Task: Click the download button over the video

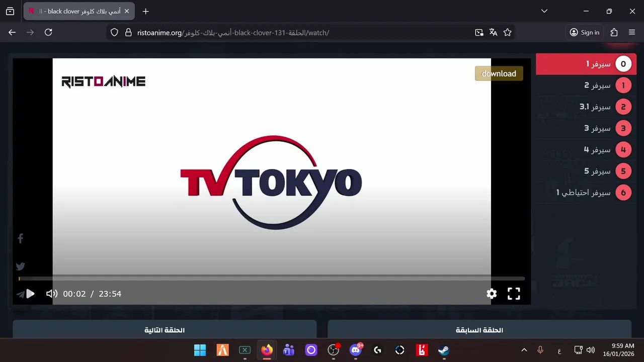Action: click(499, 73)
